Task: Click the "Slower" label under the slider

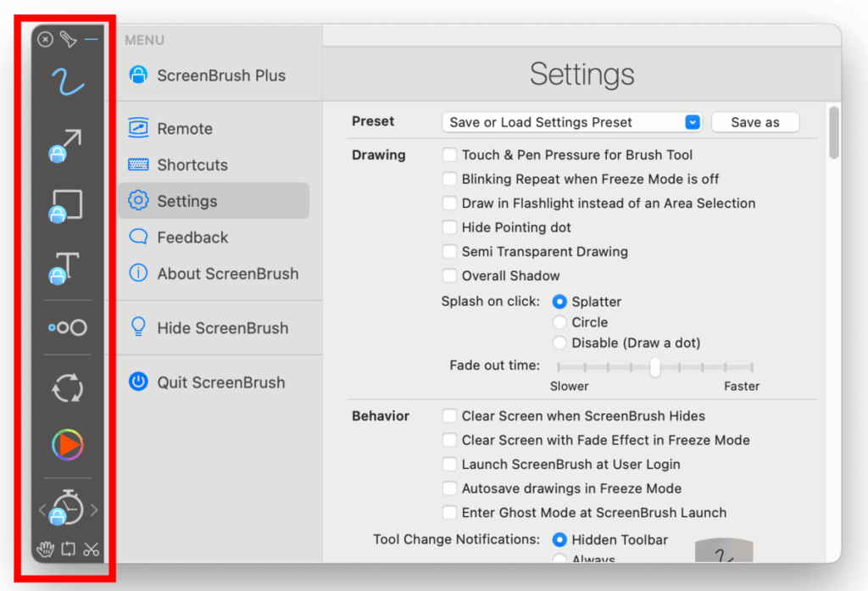Action: point(569,386)
